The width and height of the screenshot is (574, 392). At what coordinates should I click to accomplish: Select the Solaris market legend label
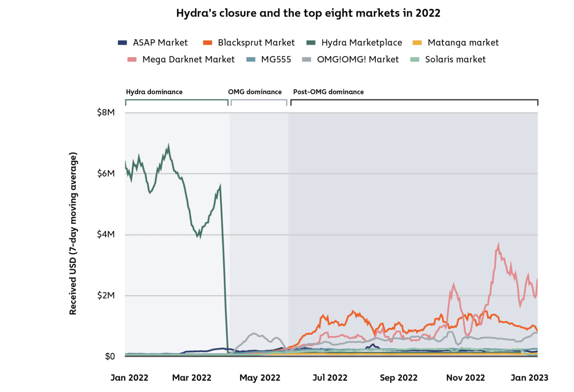pyautogui.click(x=455, y=59)
